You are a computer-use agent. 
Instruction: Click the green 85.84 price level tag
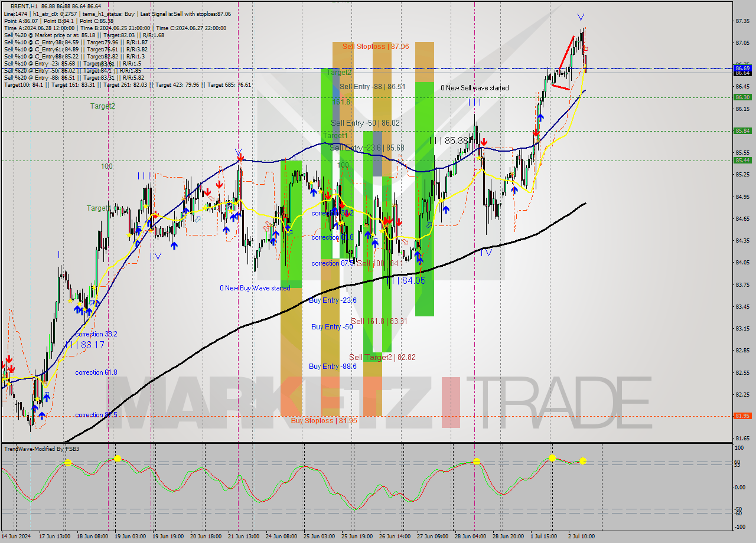pos(743,131)
